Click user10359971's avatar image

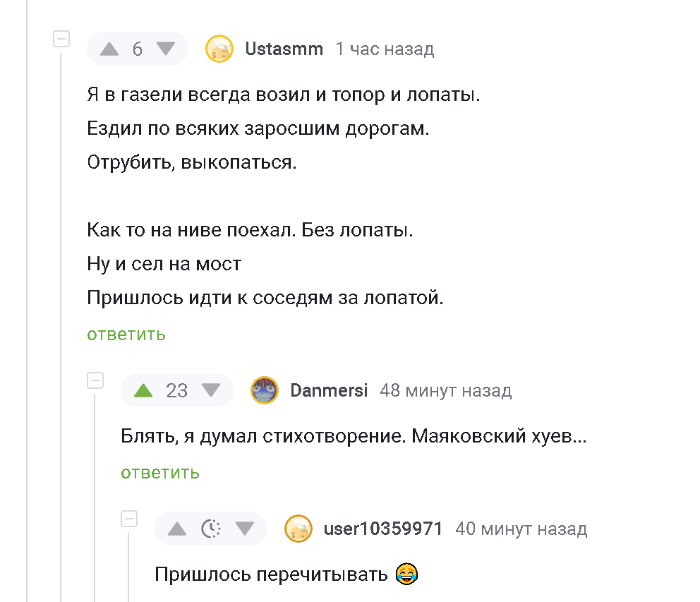pyautogui.click(x=298, y=529)
